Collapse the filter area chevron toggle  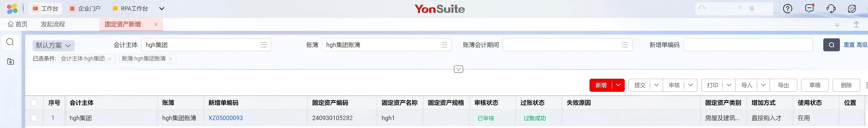[459, 69]
